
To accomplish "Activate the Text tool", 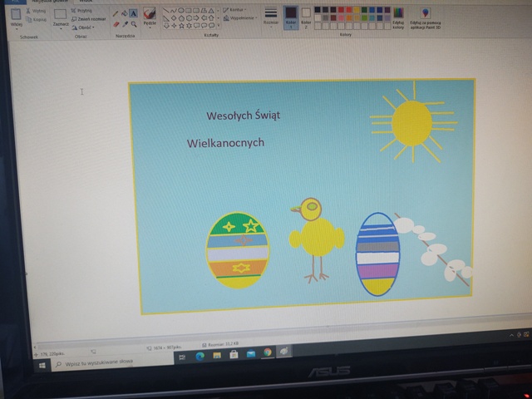I will [134, 14].
